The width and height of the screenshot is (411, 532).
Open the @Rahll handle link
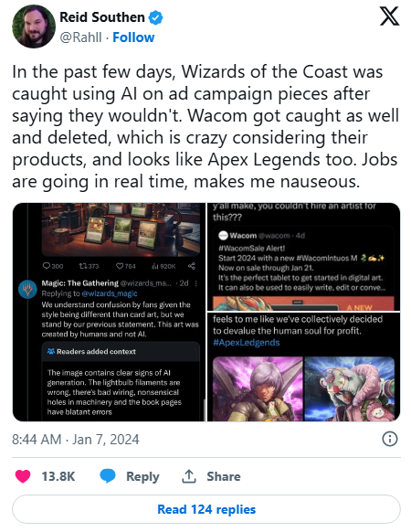click(80, 37)
